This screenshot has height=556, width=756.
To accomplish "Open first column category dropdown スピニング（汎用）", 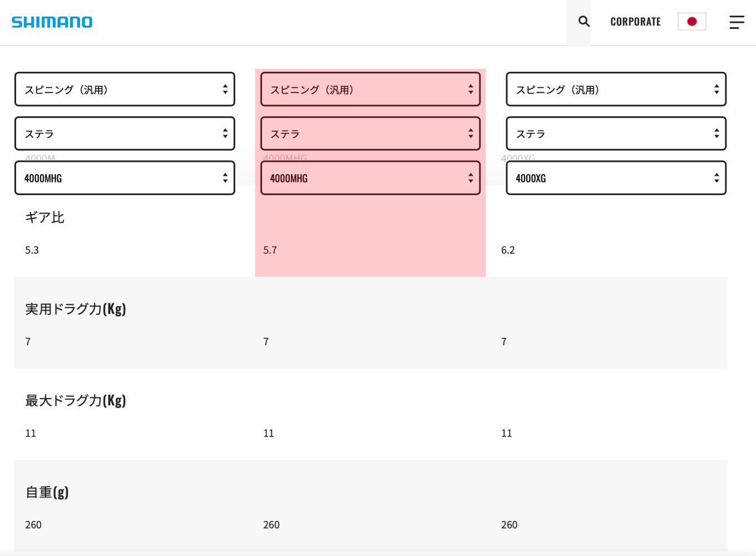I will point(125,89).
